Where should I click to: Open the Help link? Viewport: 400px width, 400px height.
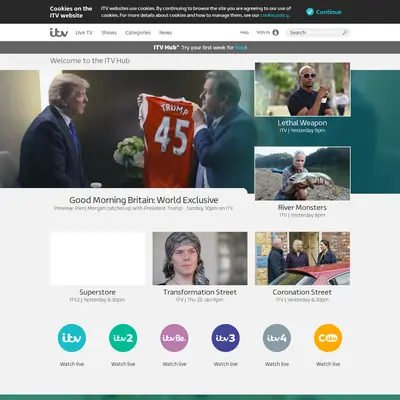[x=244, y=32]
